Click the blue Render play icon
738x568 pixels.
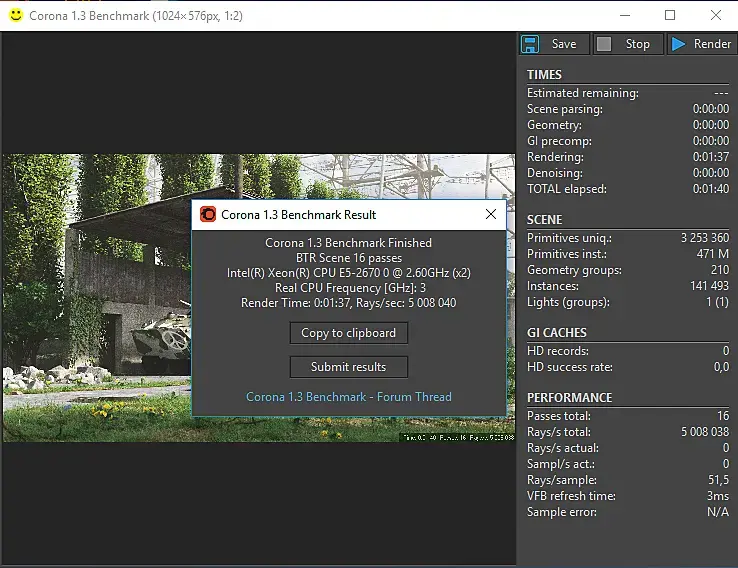coord(678,44)
